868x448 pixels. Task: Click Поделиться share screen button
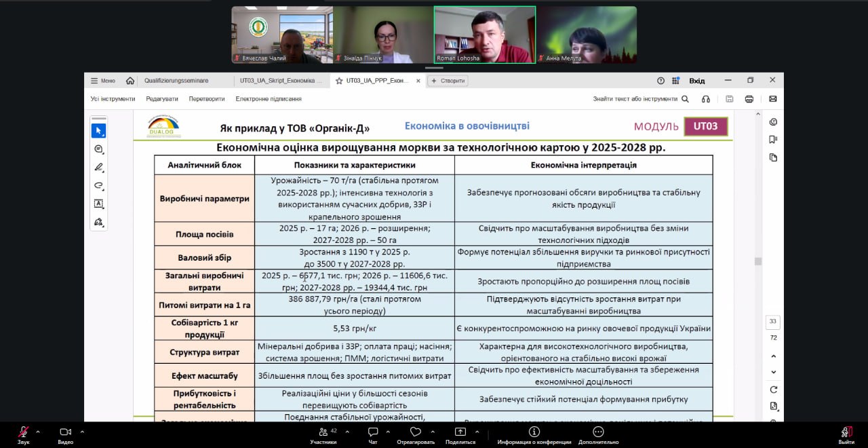[460, 434]
